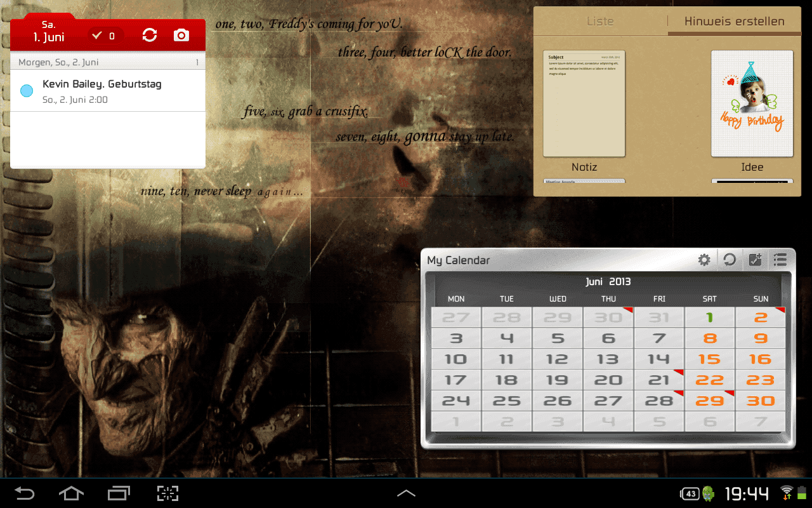Tap the Idee label under template
The image size is (812, 508).
pos(752,167)
